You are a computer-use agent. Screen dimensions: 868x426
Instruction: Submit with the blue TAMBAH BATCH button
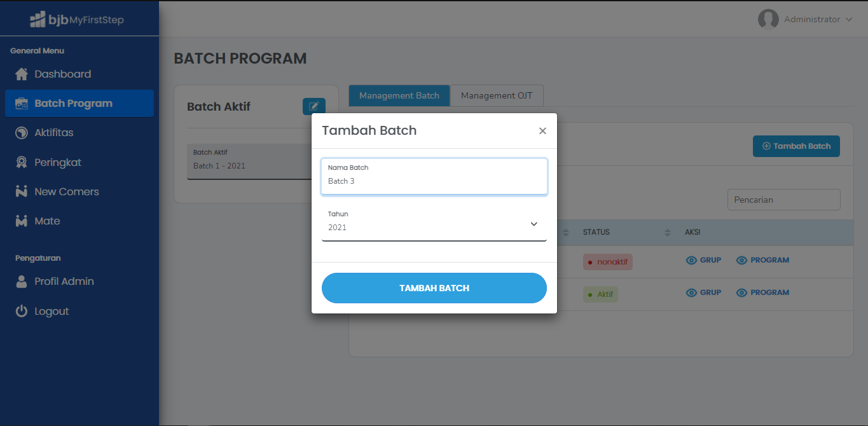pos(434,288)
